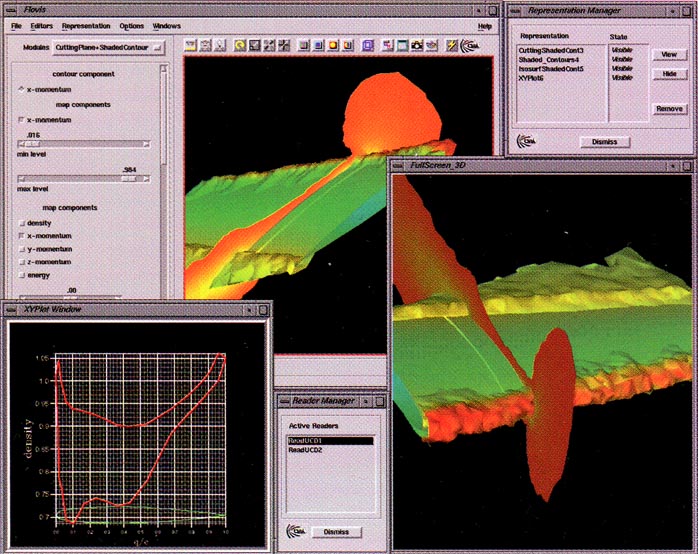Click the colored palette icon beside camera

[431, 45]
